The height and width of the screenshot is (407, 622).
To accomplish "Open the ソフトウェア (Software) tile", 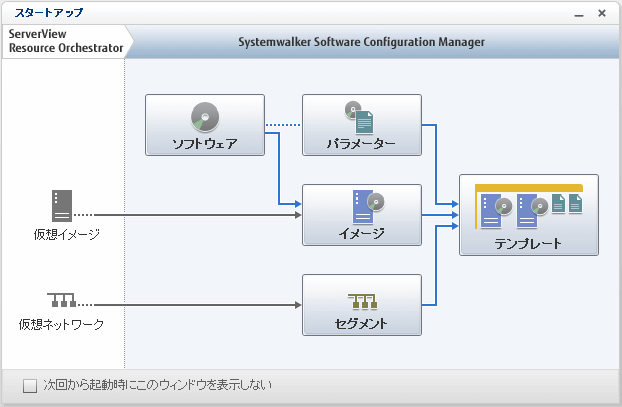I will (x=205, y=125).
